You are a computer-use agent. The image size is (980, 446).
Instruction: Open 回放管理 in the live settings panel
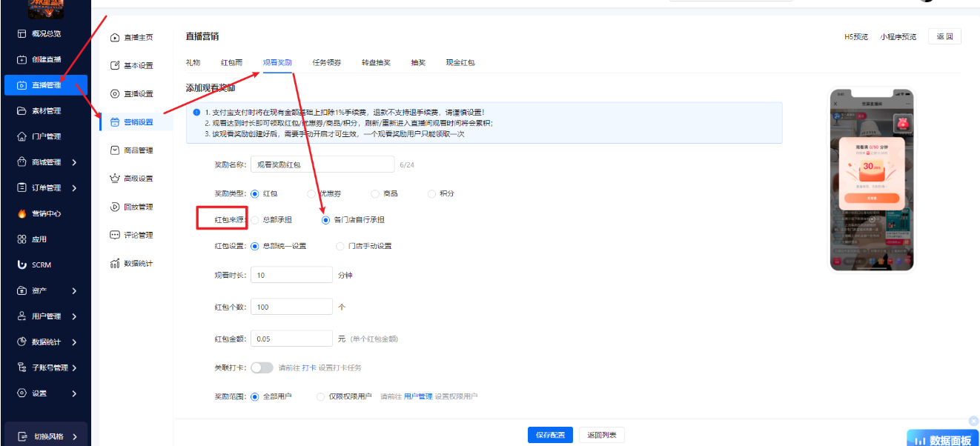tap(136, 206)
